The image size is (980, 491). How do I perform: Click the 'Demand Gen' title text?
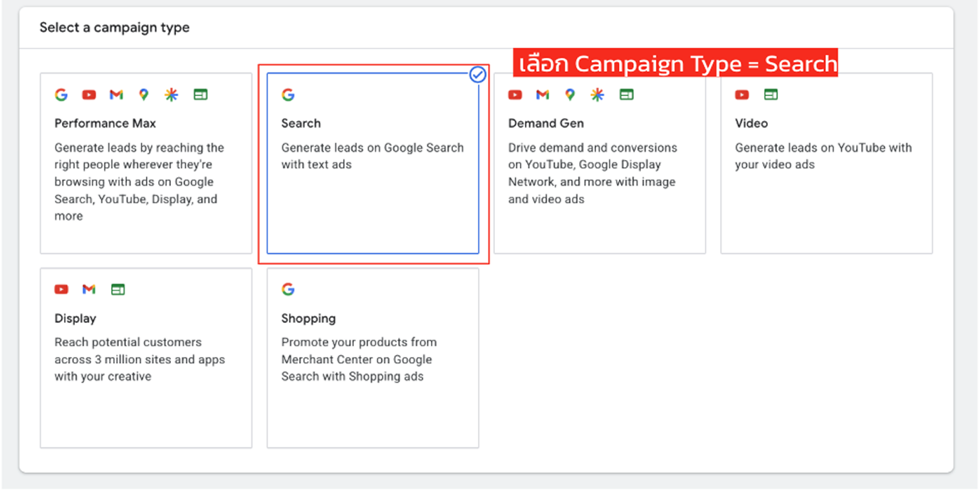tap(546, 123)
